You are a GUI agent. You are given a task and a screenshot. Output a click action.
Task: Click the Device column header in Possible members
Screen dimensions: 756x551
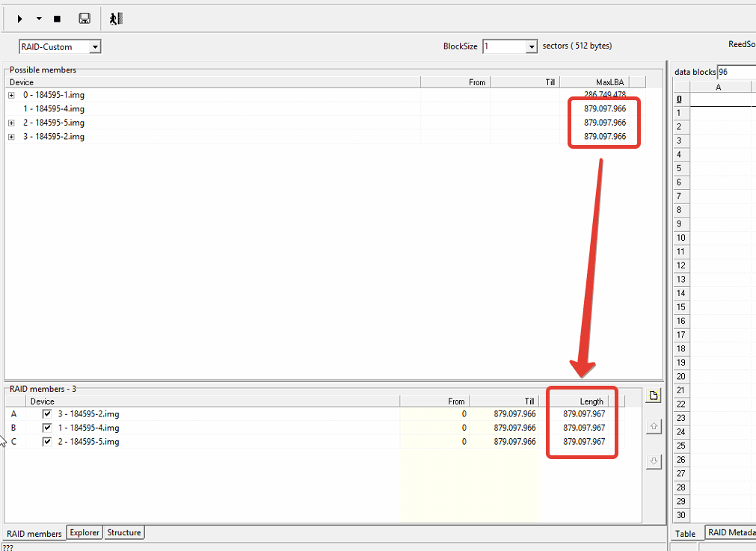click(x=212, y=82)
